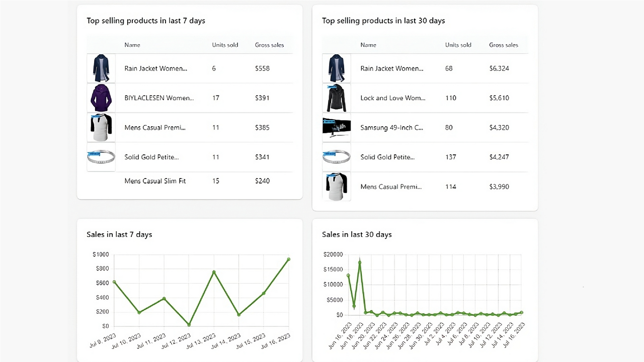Open Lock and Love black jacket thumbnail
The height and width of the screenshot is (362, 644).
click(x=337, y=98)
